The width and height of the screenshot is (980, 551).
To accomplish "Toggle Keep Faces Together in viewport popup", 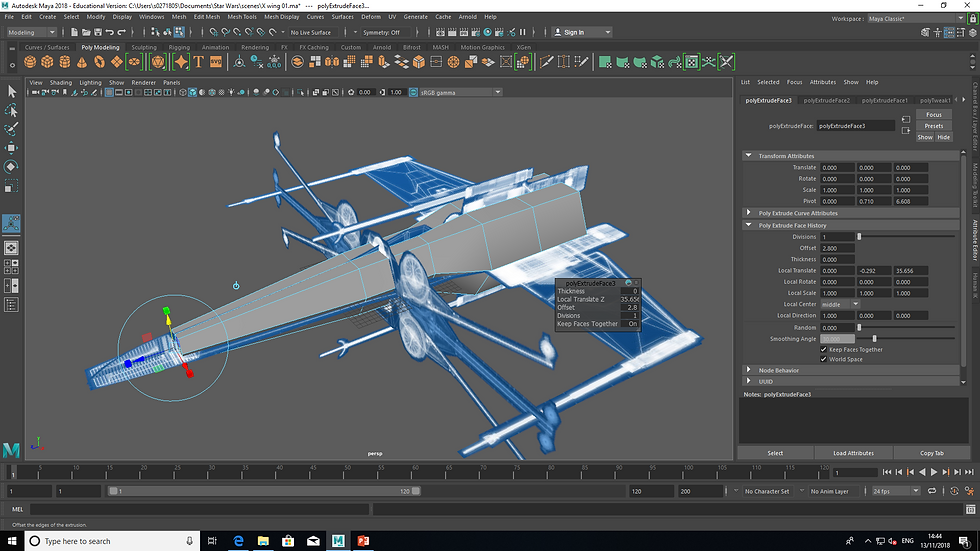I will point(632,324).
